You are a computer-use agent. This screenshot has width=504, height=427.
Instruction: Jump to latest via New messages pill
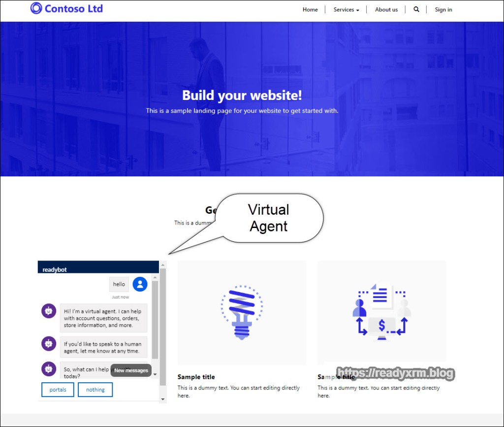pos(131,370)
